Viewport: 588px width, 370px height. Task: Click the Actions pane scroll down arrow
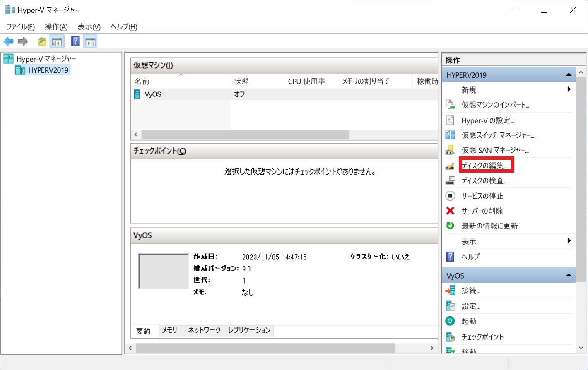tap(582, 348)
